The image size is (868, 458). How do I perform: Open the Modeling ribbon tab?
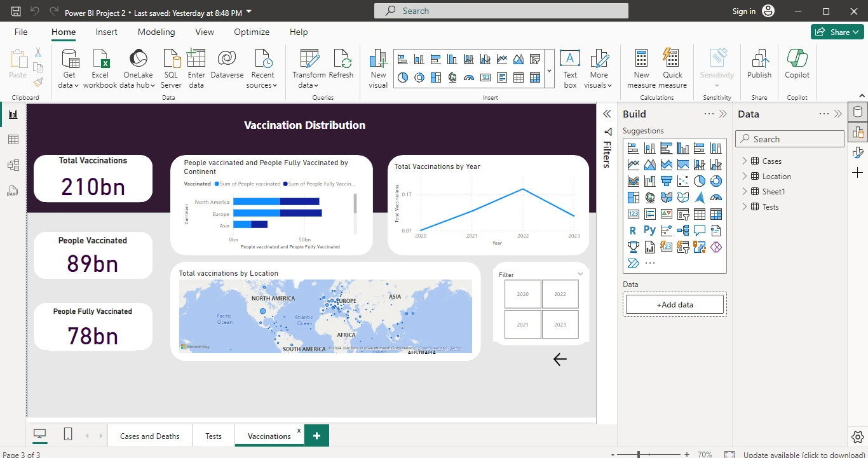(x=156, y=32)
